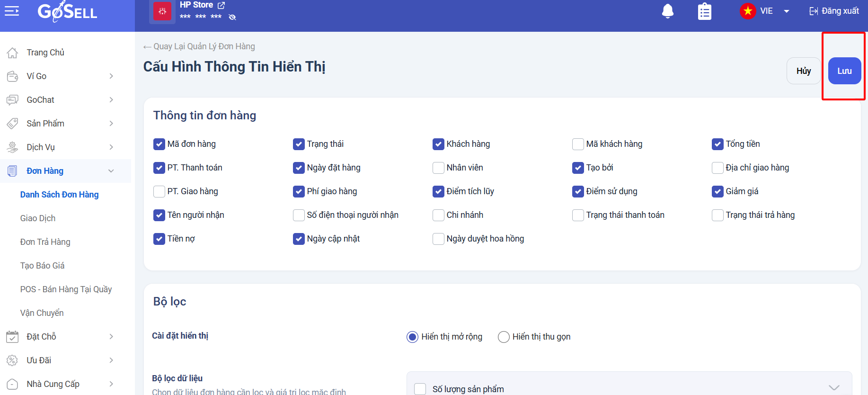Image resolution: width=868 pixels, height=395 pixels.
Task: Open POS - Bán Hàng Tại Quầy
Action: tap(66, 289)
